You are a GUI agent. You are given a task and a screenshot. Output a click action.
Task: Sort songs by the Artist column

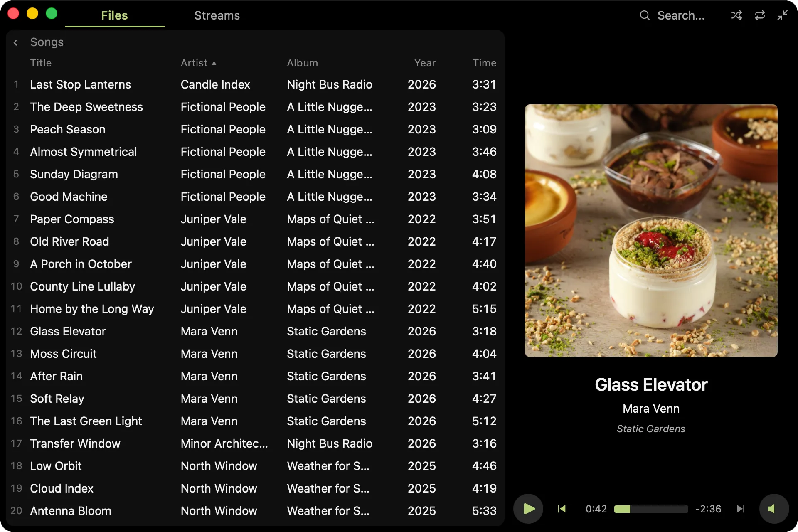click(x=198, y=63)
